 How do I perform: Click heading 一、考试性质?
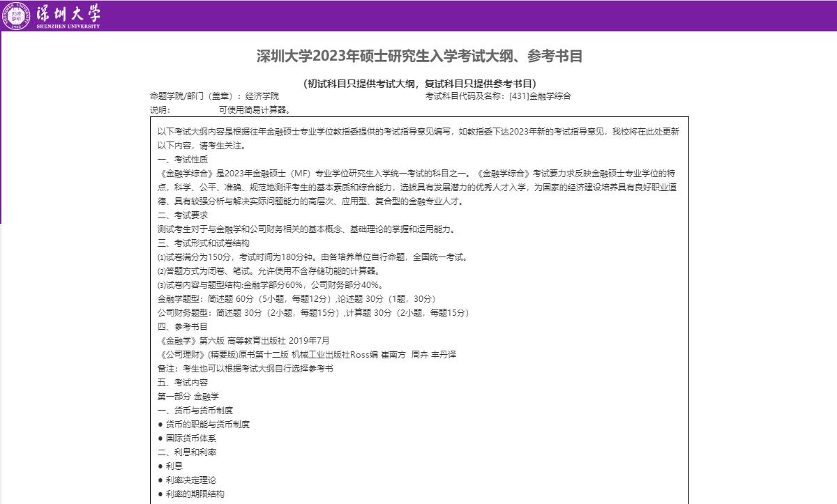coord(183,160)
